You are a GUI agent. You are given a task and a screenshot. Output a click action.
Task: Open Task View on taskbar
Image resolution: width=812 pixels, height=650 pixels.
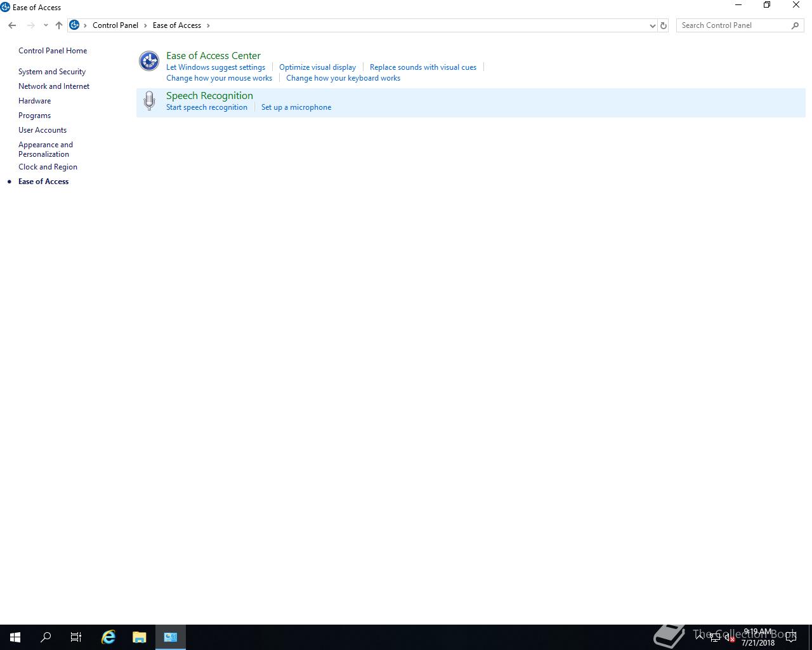click(x=76, y=637)
